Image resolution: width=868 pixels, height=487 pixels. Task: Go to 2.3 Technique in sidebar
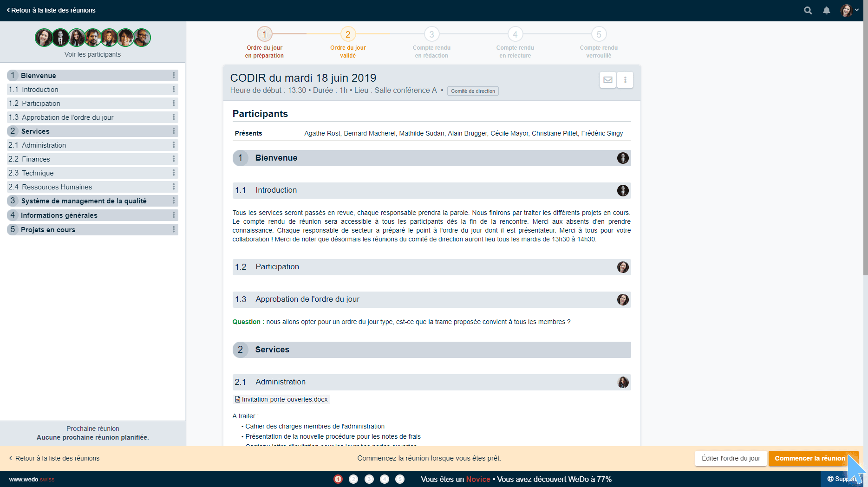point(92,173)
